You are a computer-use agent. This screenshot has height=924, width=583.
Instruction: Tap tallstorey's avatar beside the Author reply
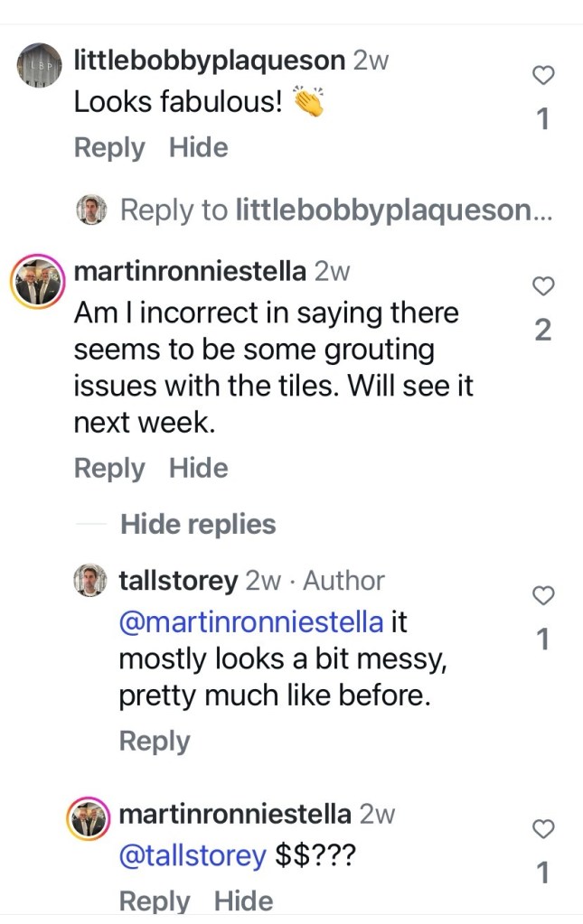[90, 581]
